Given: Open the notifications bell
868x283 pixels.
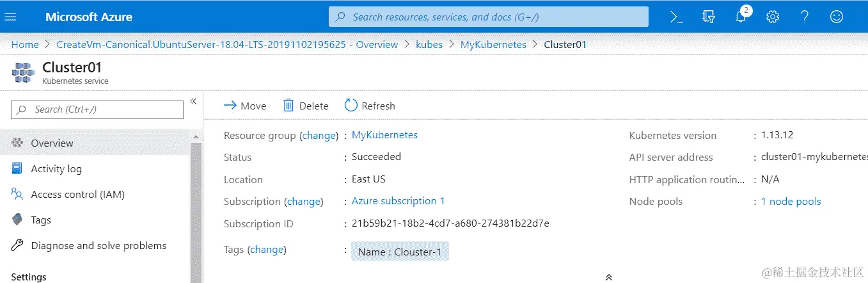Looking at the screenshot, I should click(741, 17).
